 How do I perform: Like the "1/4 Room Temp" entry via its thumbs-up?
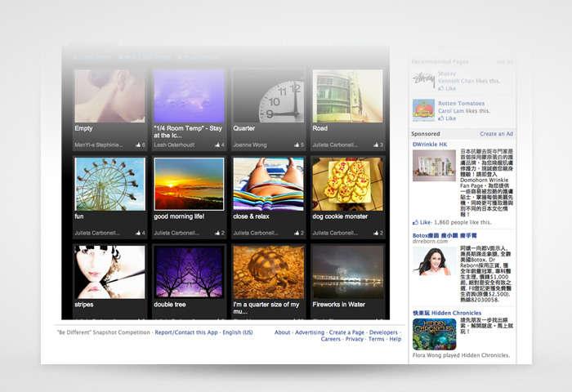pos(217,145)
